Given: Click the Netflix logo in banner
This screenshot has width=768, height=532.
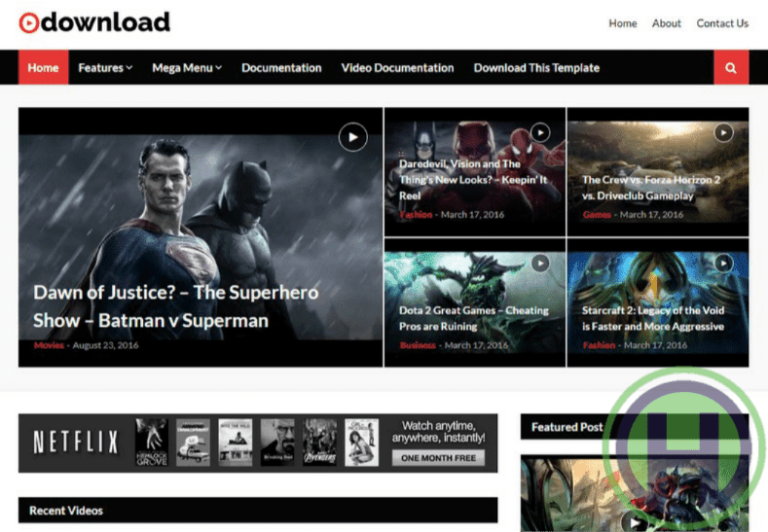Looking at the screenshot, I should tap(76, 443).
